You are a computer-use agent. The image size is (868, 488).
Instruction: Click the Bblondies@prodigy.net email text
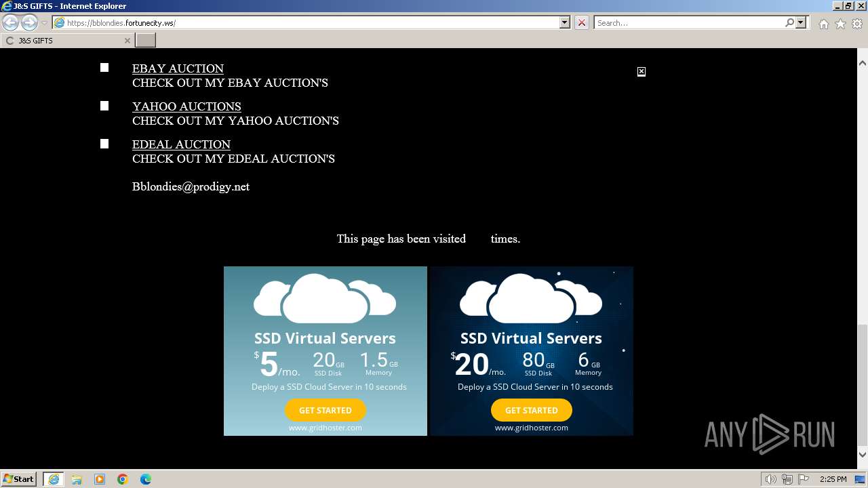[191, 186]
